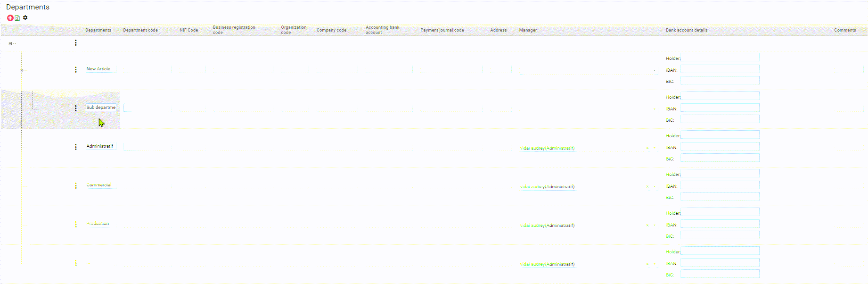Open the Manager dropdown for New Article
This screenshot has width=868, height=284.
coord(655,71)
